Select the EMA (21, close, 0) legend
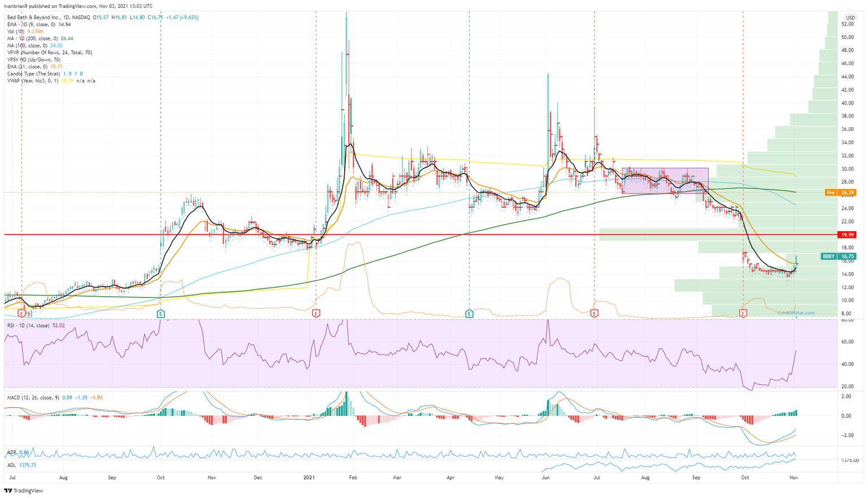This screenshot has height=498, width=868. (x=34, y=67)
